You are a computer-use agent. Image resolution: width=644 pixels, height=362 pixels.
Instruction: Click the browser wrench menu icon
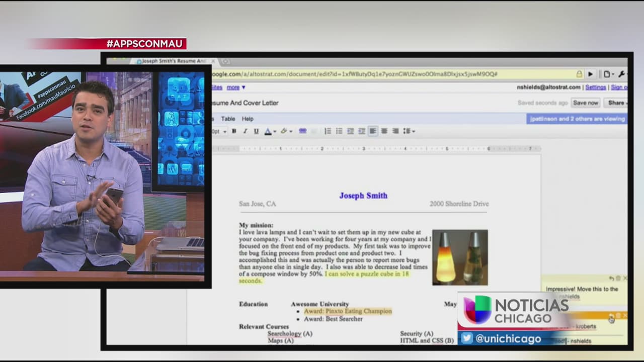click(622, 74)
